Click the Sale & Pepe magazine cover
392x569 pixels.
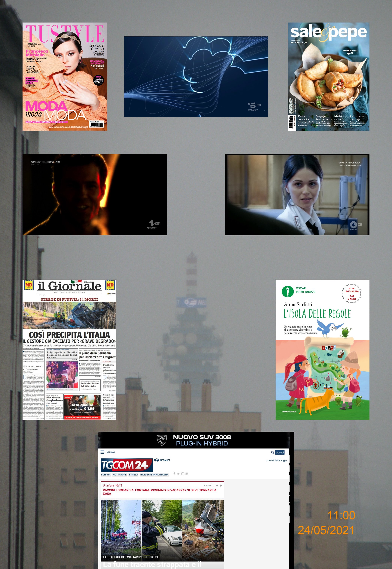click(x=329, y=77)
